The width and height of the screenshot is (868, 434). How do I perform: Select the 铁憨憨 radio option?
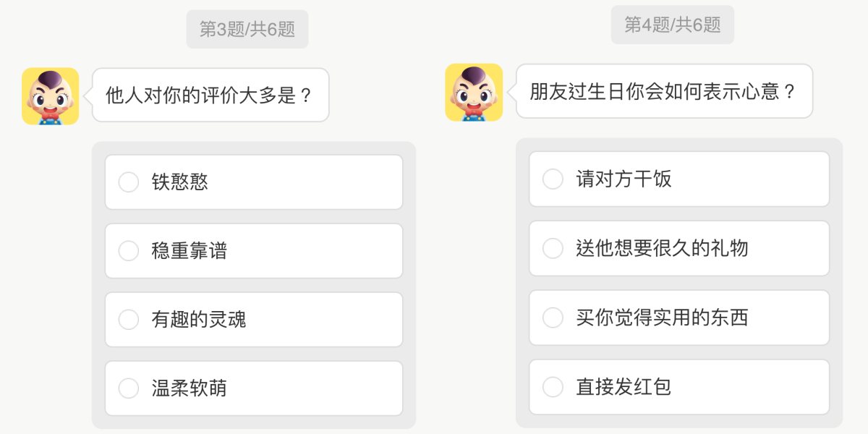[129, 182]
